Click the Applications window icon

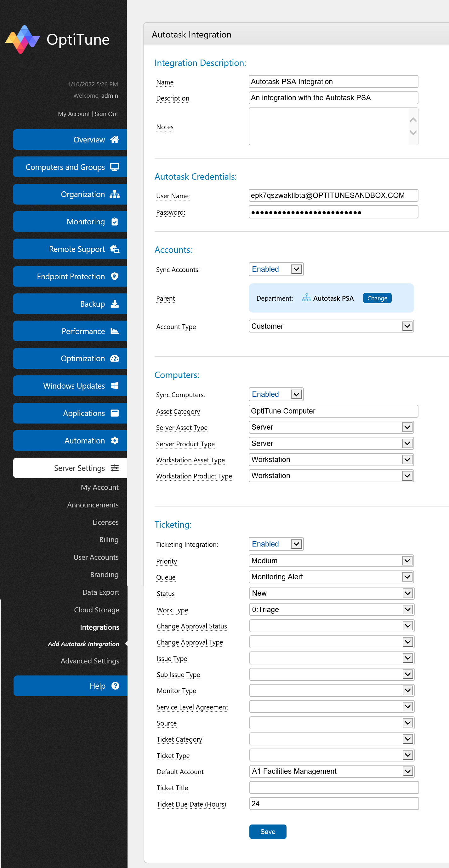click(x=114, y=413)
